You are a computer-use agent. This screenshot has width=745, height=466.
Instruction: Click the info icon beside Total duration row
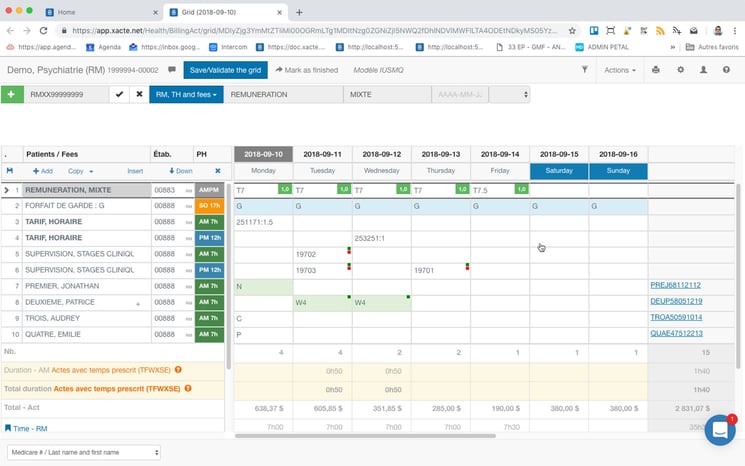pos(188,389)
